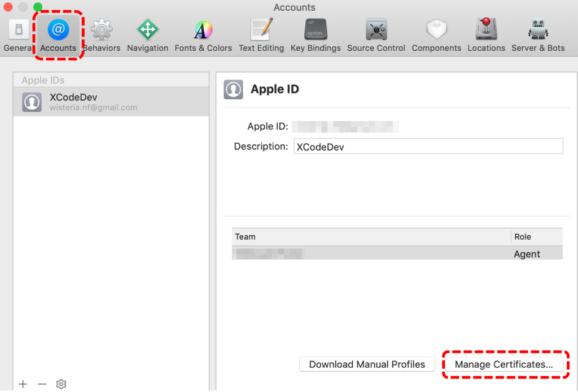Select the team row with Agent role
578x392 pixels.
coord(397,253)
